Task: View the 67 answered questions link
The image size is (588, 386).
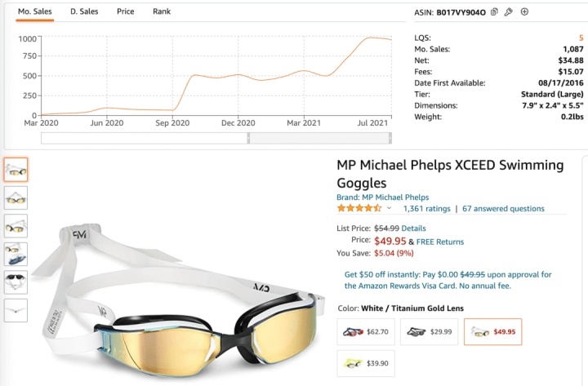Action: click(503, 209)
